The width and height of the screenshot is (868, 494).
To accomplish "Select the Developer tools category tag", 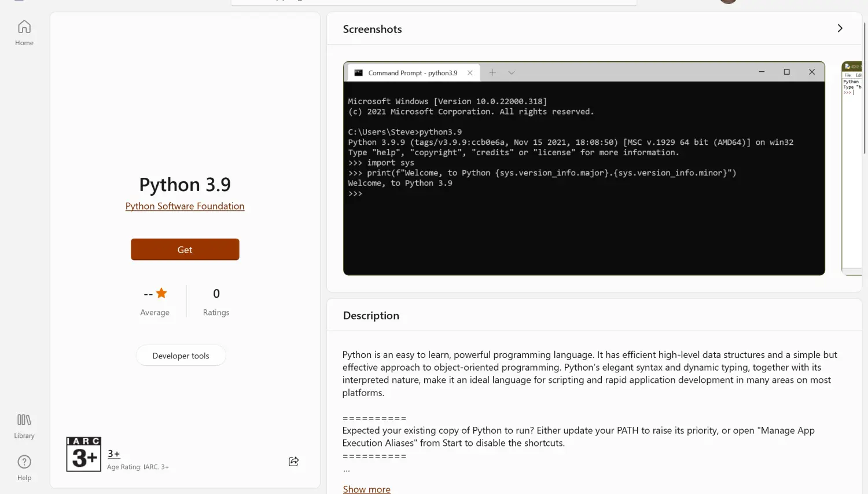I will tap(181, 356).
